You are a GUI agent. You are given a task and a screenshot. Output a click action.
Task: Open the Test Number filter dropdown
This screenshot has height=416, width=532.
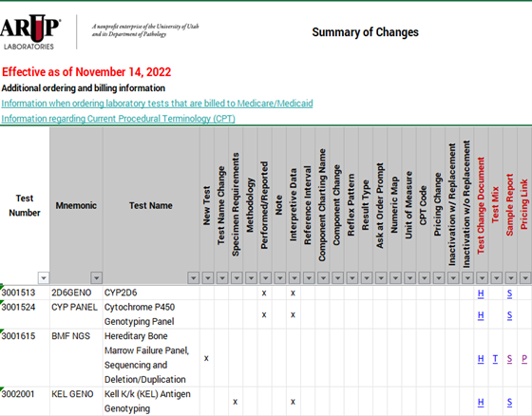click(x=44, y=278)
